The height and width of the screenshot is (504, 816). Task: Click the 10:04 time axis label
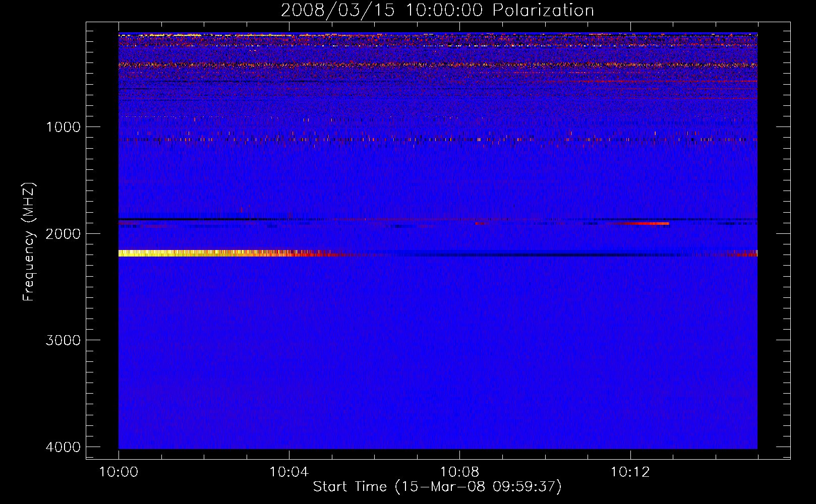[289, 472]
